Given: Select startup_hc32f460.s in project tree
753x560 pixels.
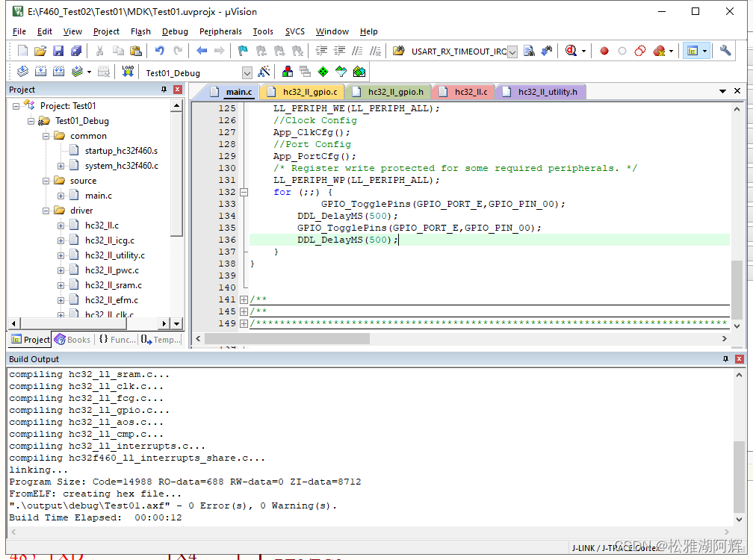Looking at the screenshot, I should (121, 151).
